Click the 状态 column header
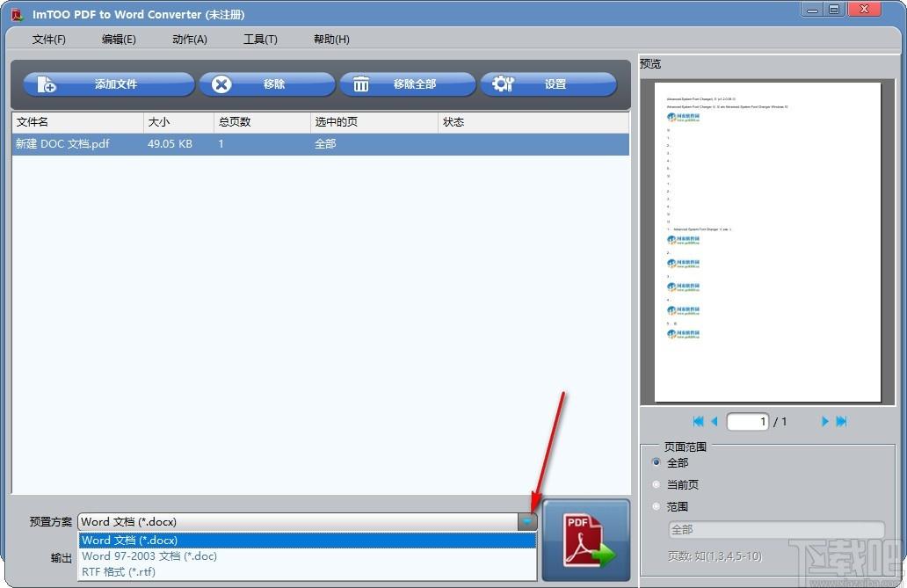 pos(533,122)
